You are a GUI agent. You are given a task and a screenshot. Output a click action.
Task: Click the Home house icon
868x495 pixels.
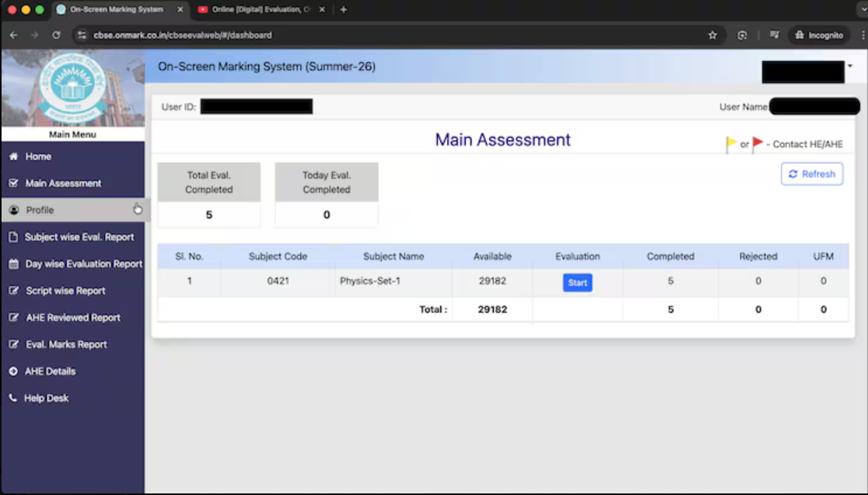coord(13,156)
